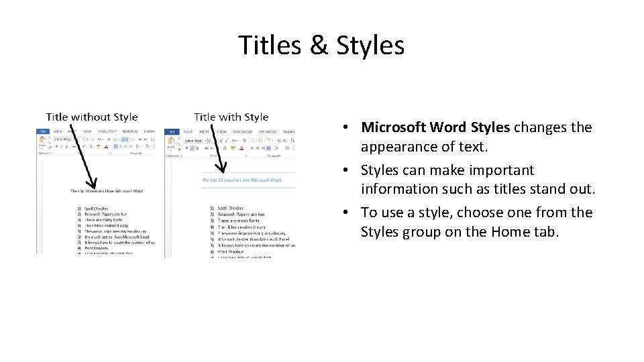The image size is (644, 362).
Task: Click Decrease Indent in the 'Title with Style' window
Action: [279, 140]
